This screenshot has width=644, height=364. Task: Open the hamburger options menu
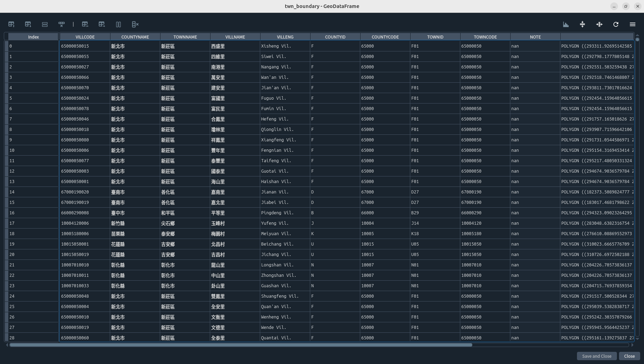[633, 24]
